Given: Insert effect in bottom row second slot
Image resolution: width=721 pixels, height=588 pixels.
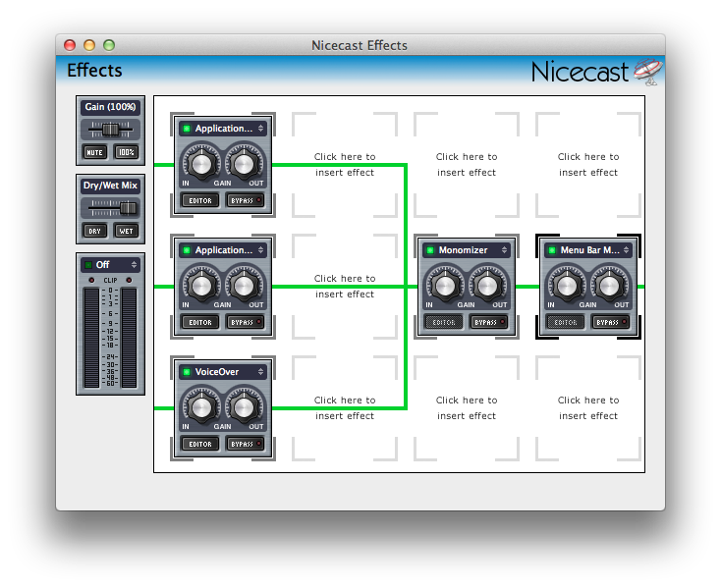Looking at the screenshot, I should pyautogui.click(x=345, y=408).
